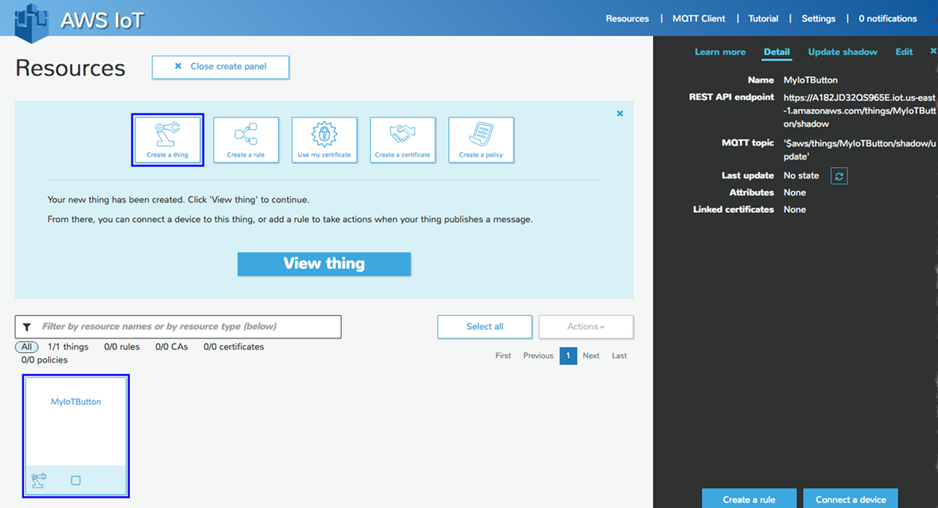Select the Create a policy tile
The height and width of the screenshot is (508, 938).
481,140
